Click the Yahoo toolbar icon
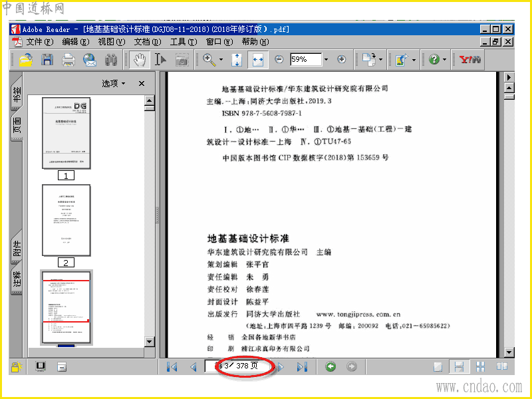The width and height of the screenshot is (532, 399). pyautogui.click(x=469, y=60)
